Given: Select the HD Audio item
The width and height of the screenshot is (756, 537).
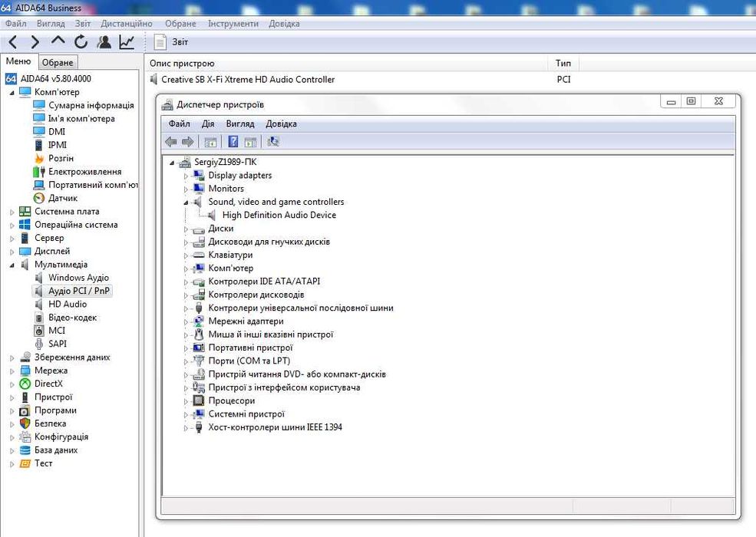Looking at the screenshot, I should point(67,304).
